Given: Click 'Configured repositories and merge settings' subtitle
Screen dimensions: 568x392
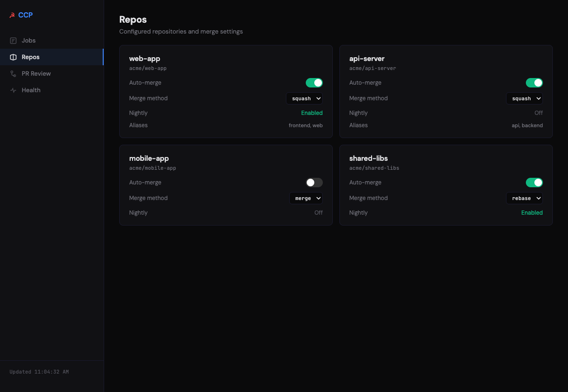Looking at the screenshot, I should (181, 32).
